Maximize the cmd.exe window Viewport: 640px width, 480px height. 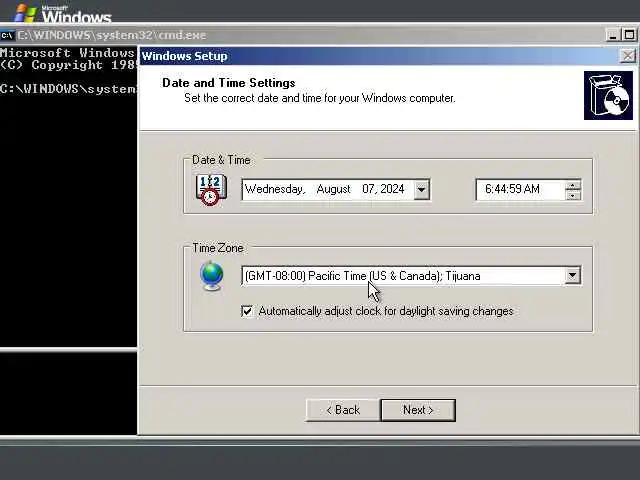point(629,35)
